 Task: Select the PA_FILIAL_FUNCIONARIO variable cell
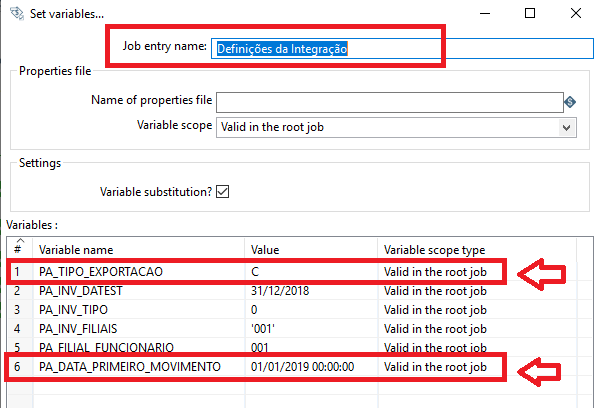(x=139, y=347)
